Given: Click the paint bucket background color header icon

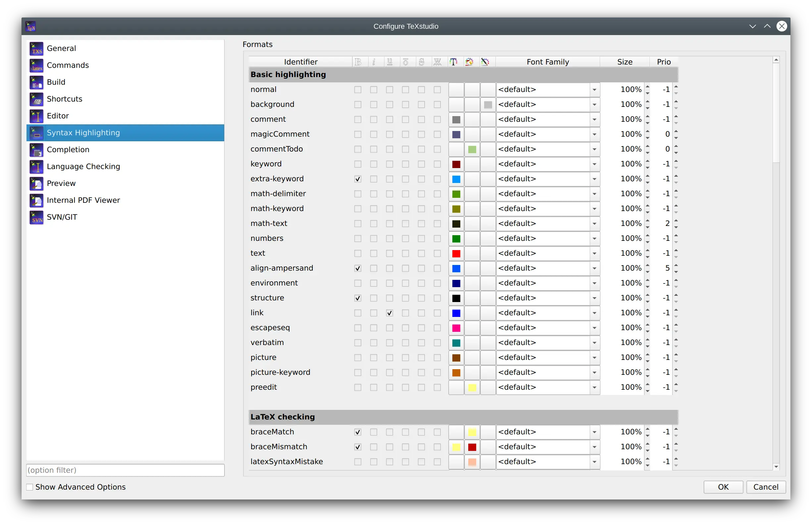Looking at the screenshot, I should click(470, 62).
